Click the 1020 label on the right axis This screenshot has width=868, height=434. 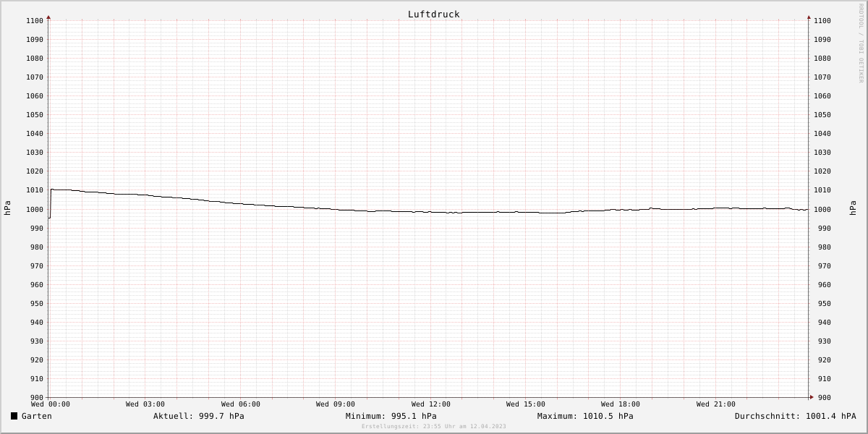(x=822, y=171)
